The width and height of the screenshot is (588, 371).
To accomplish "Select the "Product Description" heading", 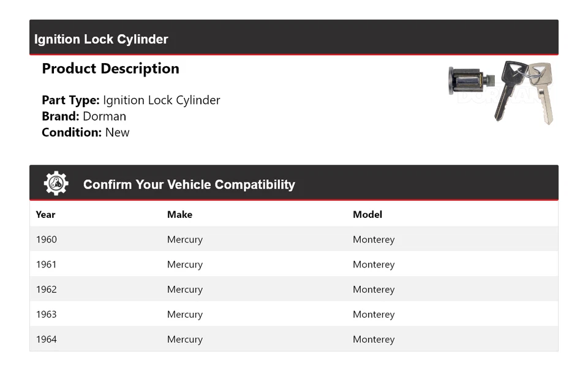I will (110, 69).
